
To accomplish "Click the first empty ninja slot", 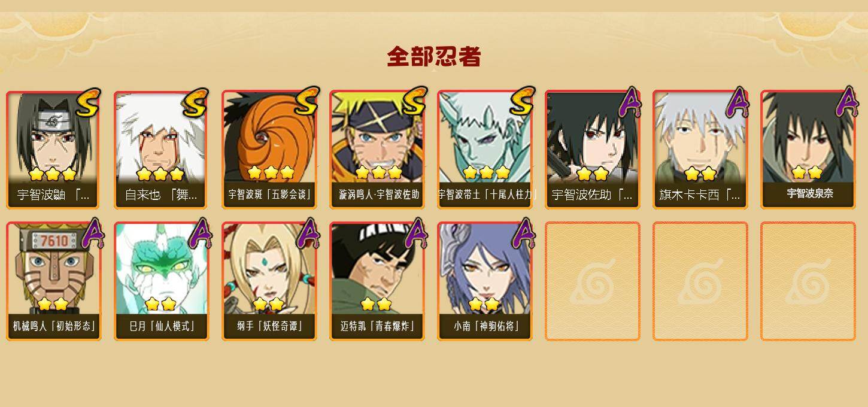I will coord(592,281).
